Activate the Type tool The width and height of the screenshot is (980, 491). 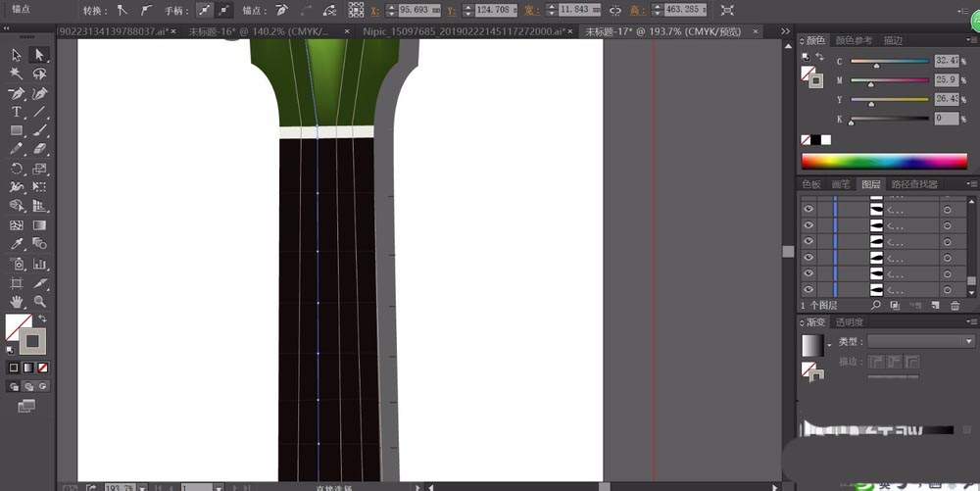pos(17,112)
